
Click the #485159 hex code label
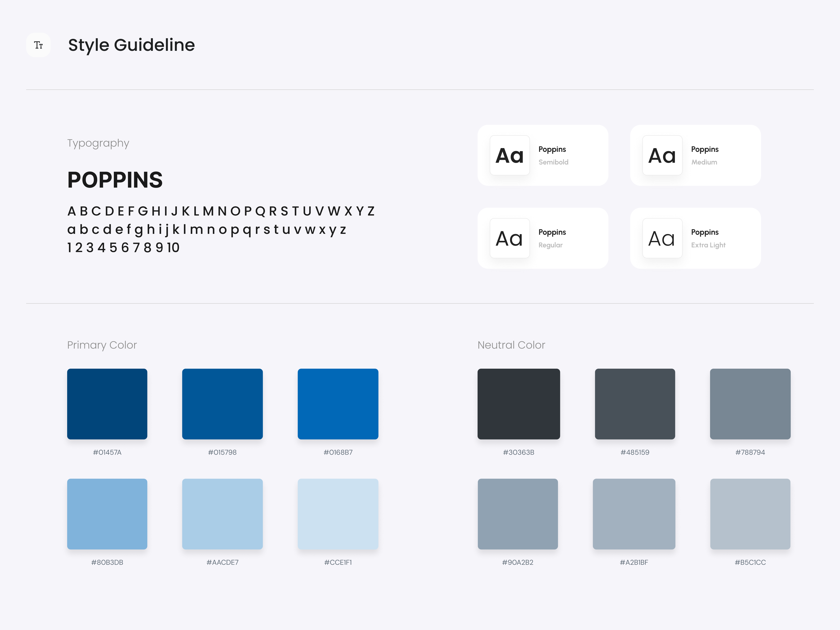coord(635,453)
